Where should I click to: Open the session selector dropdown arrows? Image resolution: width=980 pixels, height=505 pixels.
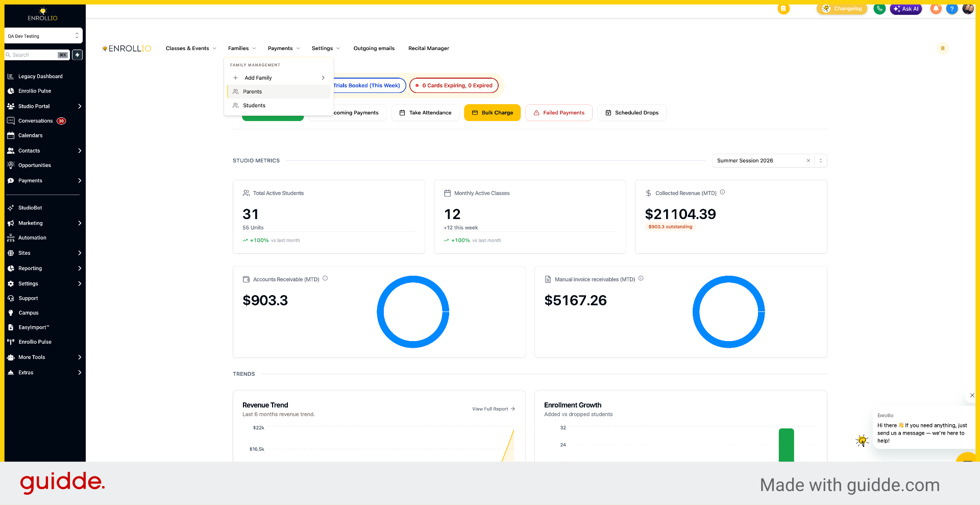(x=821, y=161)
